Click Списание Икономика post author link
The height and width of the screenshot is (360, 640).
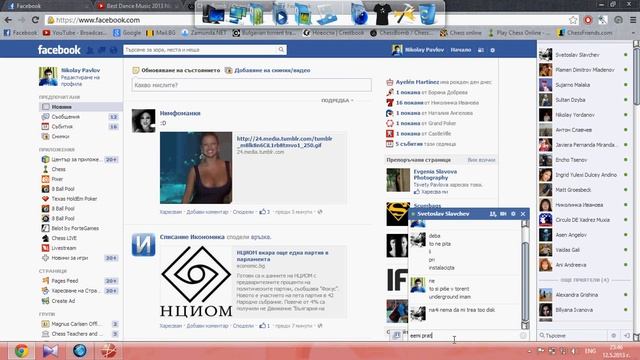point(192,237)
